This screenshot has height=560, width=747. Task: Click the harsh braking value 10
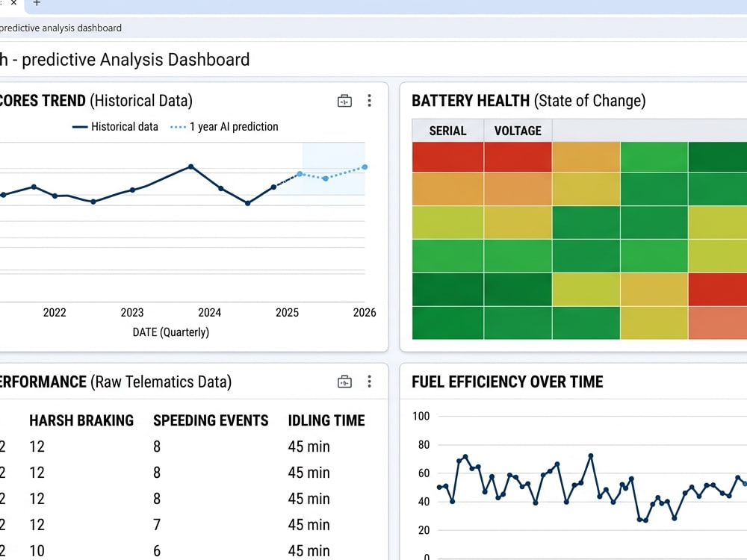coord(37,551)
